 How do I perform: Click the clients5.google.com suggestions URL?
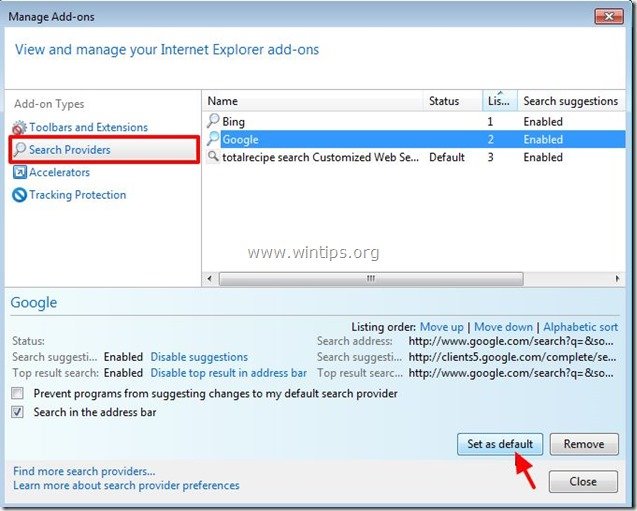[x=512, y=357]
